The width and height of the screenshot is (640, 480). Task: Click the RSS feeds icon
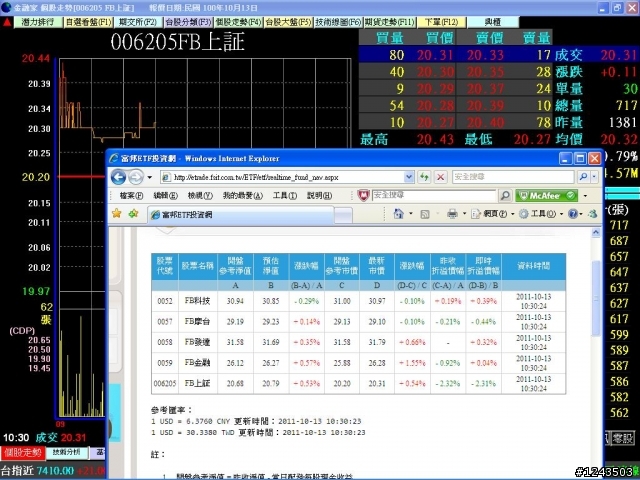coord(425,214)
